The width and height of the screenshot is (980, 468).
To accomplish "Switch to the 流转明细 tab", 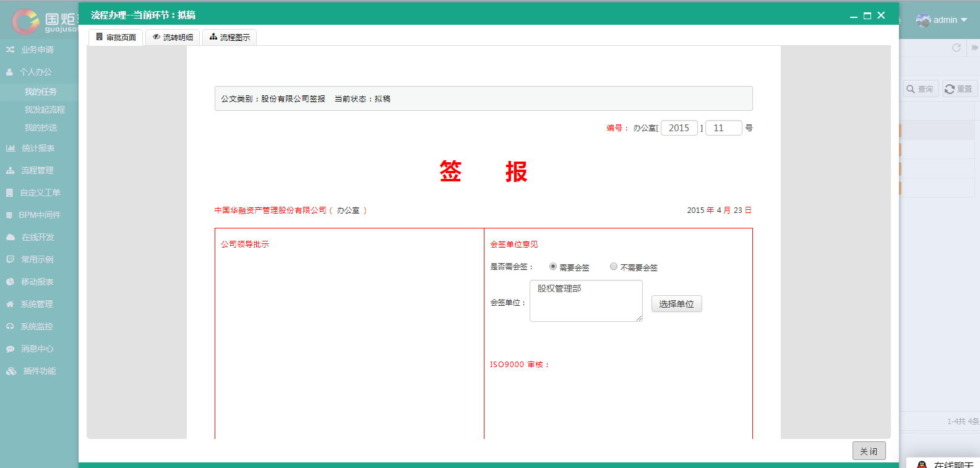I will point(173,37).
